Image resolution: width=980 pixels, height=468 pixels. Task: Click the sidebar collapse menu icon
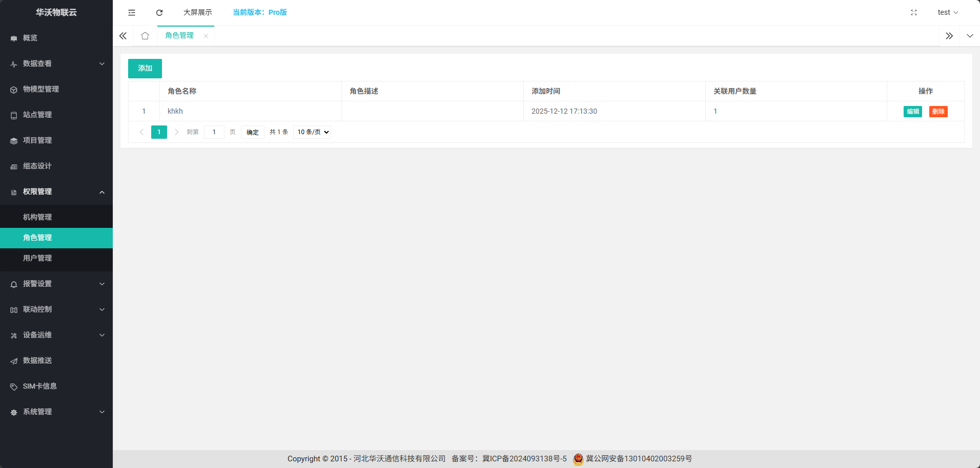132,12
